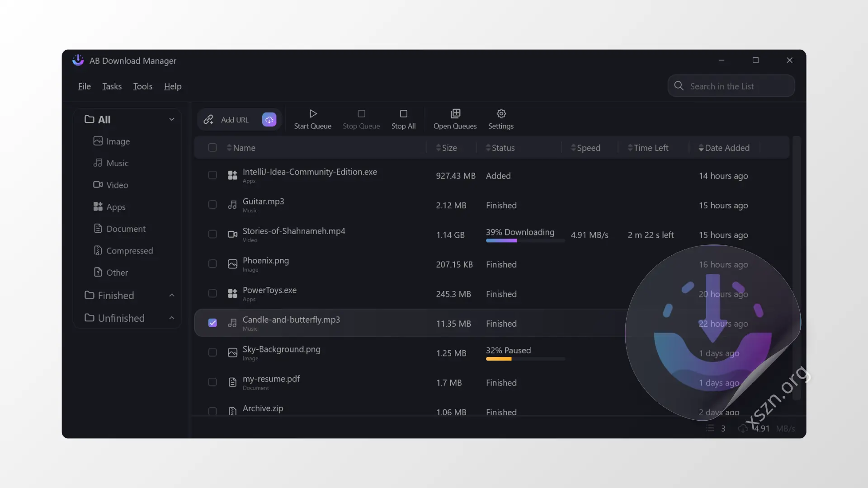Collapse the All folder chevron

172,120
